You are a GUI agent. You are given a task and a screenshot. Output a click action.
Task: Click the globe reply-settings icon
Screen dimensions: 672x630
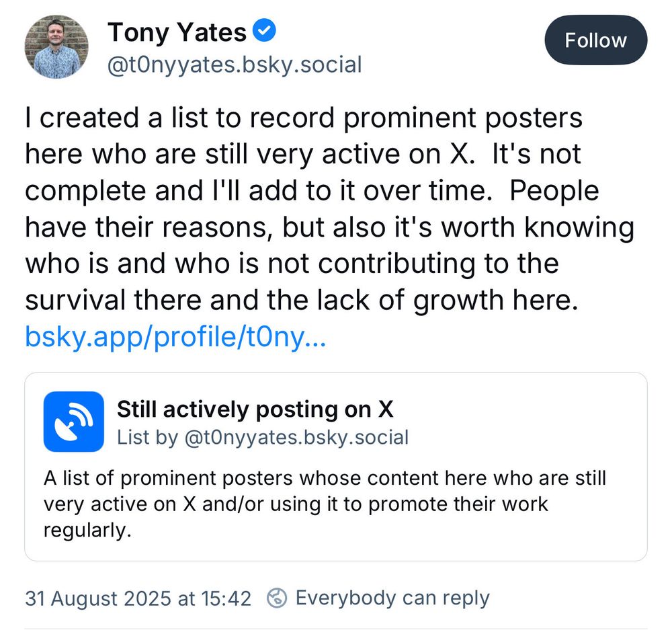pyautogui.click(x=278, y=598)
